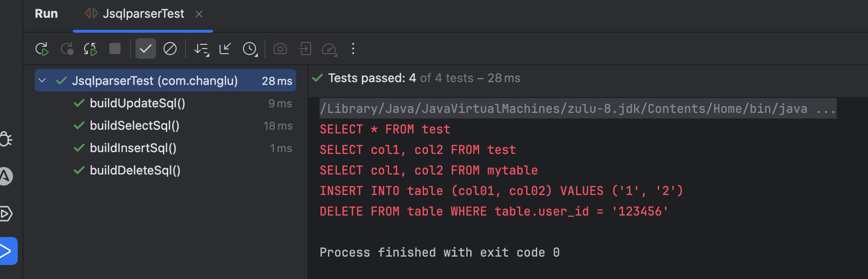Open test history clock dropdown
The image size is (868, 279).
point(250,49)
